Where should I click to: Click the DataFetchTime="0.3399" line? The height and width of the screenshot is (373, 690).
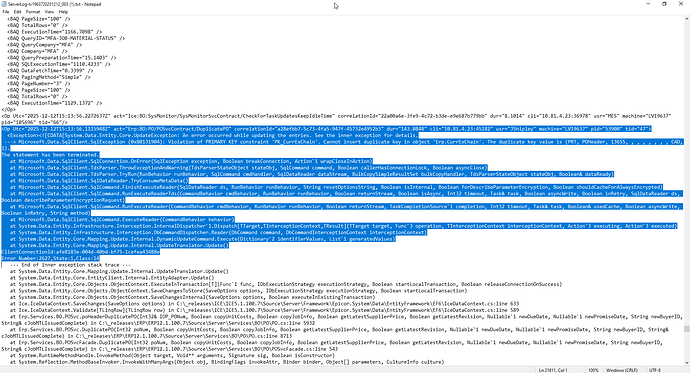50,70
